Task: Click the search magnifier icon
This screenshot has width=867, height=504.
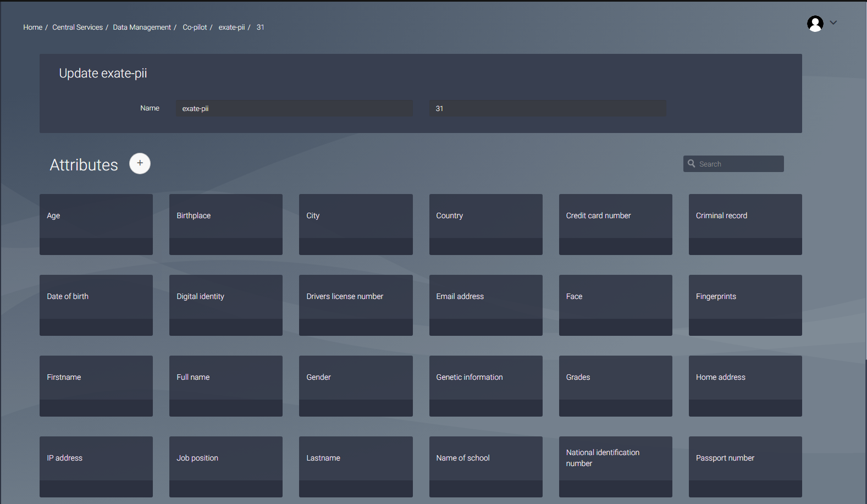Action: click(x=692, y=164)
